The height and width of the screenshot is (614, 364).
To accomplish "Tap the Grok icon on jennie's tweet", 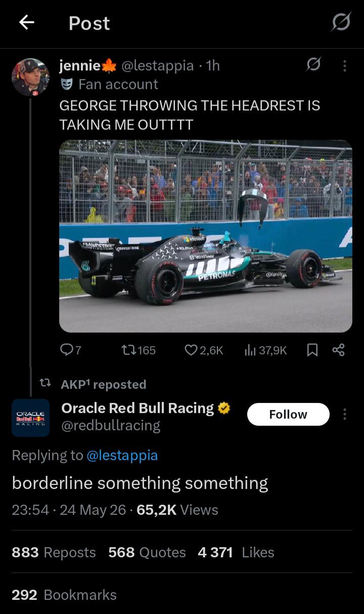I will coord(313,64).
